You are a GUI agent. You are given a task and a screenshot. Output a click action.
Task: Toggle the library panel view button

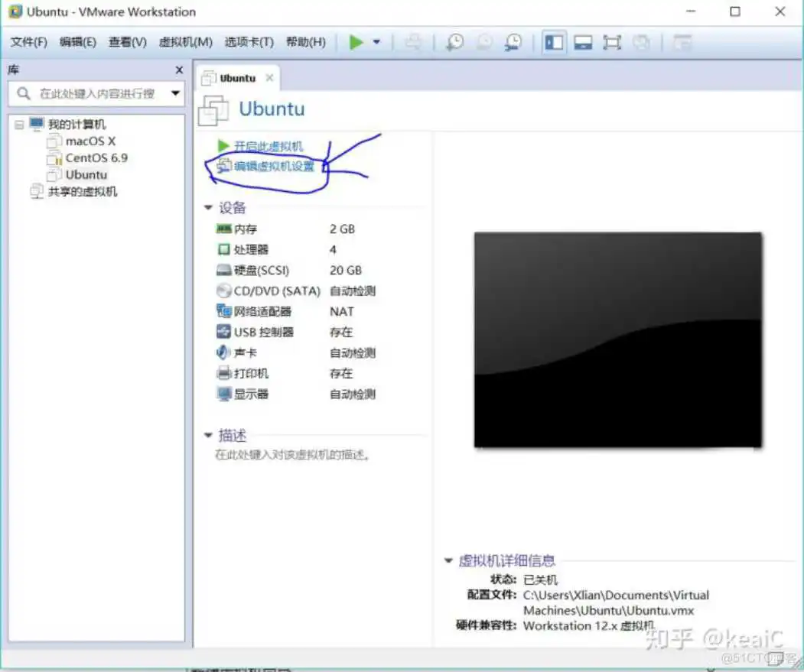tap(554, 42)
